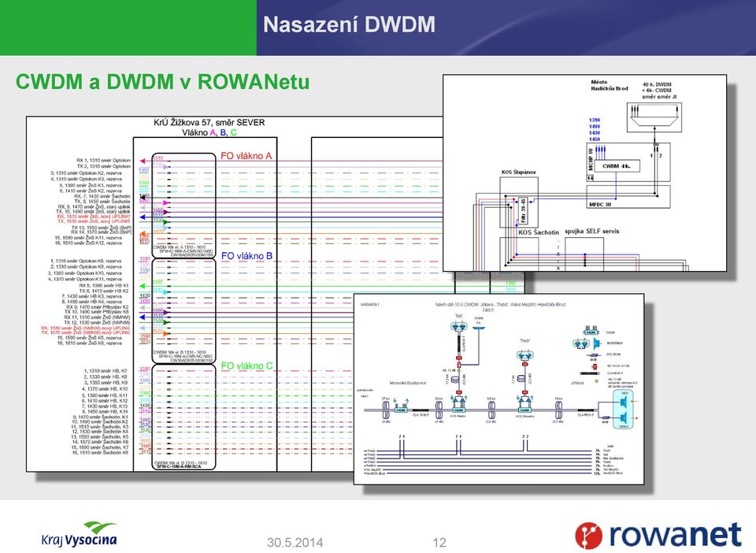This screenshot has width=756, height=553.
Task: Click the "Filtr 39-45" vertical box
Action: point(524,211)
